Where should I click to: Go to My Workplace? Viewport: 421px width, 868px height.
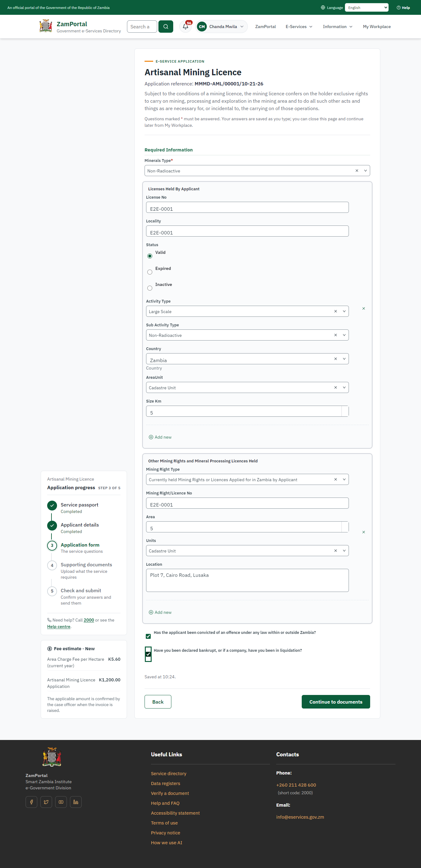click(x=377, y=27)
